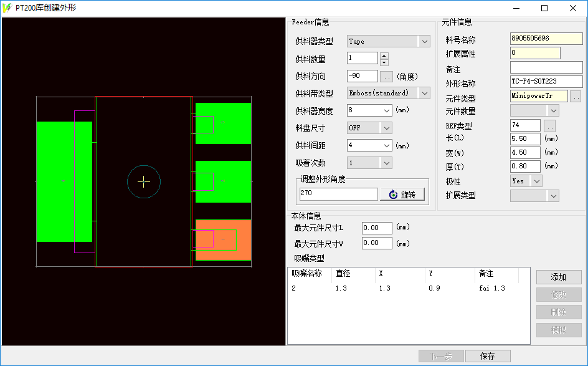Edit the 厚(T) value 0.80
Viewport: 588px width, 366px height.
(525, 166)
